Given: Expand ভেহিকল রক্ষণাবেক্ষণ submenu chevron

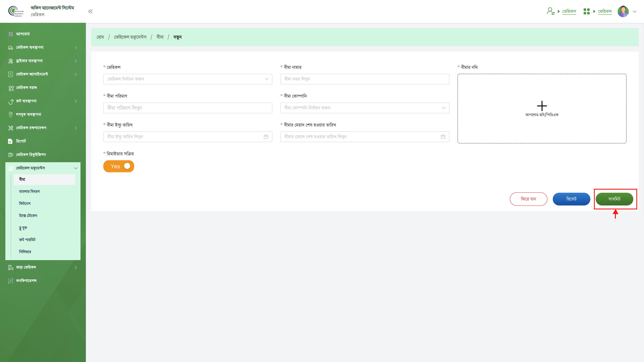Looking at the screenshot, I should tap(76, 128).
